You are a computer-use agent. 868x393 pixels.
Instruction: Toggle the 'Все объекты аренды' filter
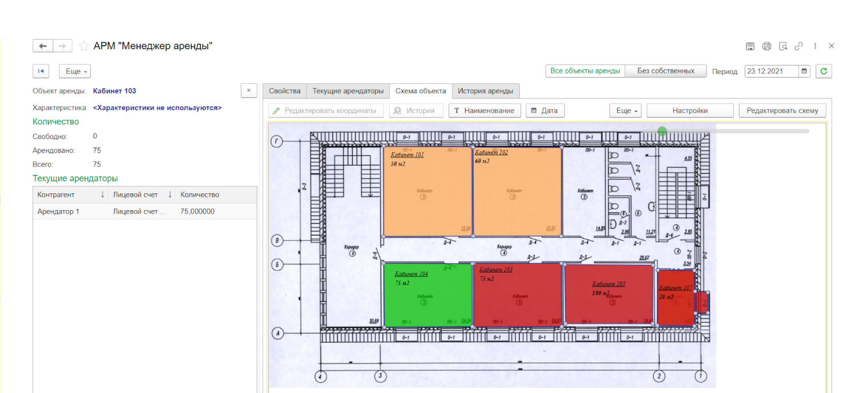coord(585,71)
